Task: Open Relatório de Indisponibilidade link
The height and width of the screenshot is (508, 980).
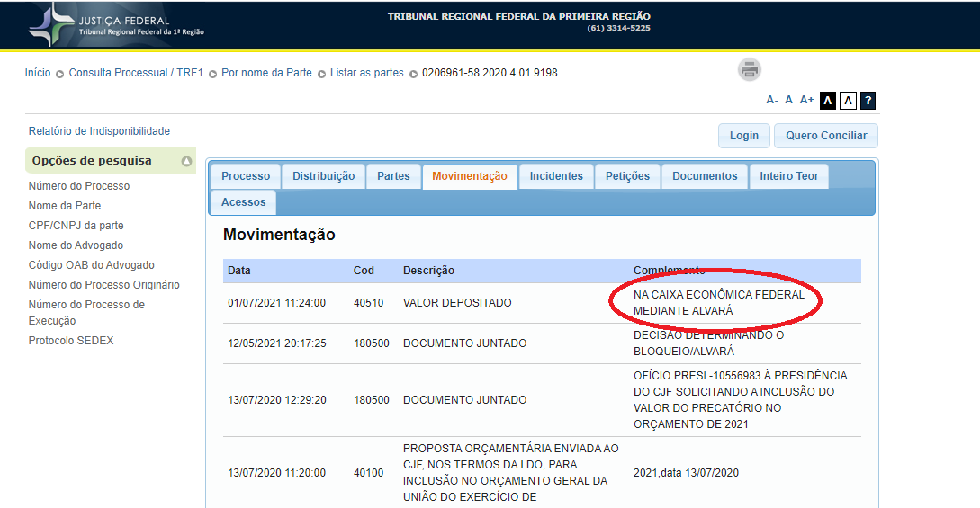Action: [99, 131]
